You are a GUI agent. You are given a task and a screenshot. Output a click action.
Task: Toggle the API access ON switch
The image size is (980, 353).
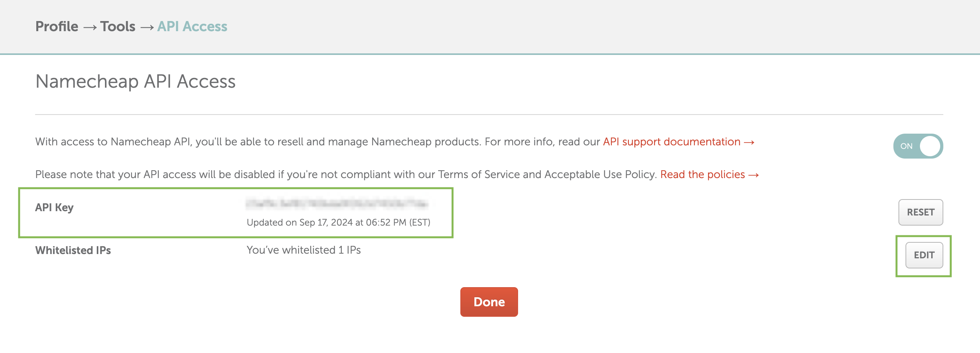click(x=918, y=146)
